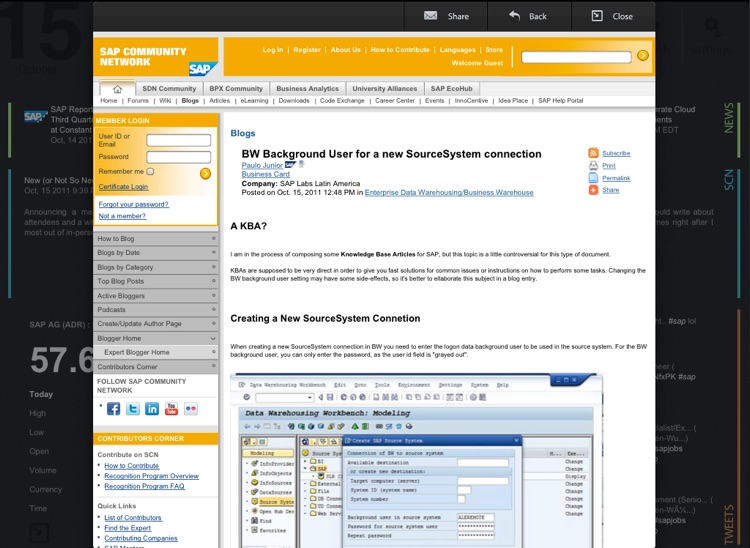Viewport: 750px width, 548px height.
Task: Collapse the Blogger Home section
Action: point(156,338)
